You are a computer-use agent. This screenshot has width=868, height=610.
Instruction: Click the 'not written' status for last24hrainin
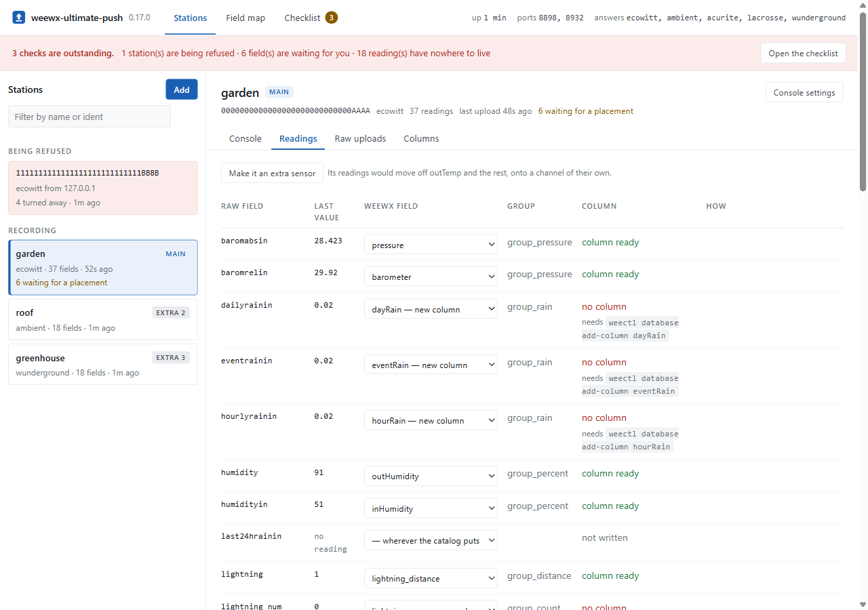[605, 538]
